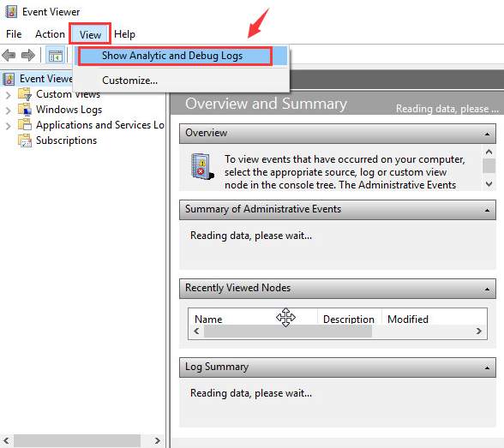Collapse the Log Summary section
This screenshot has height=448, width=504.
tap(487, 367)
